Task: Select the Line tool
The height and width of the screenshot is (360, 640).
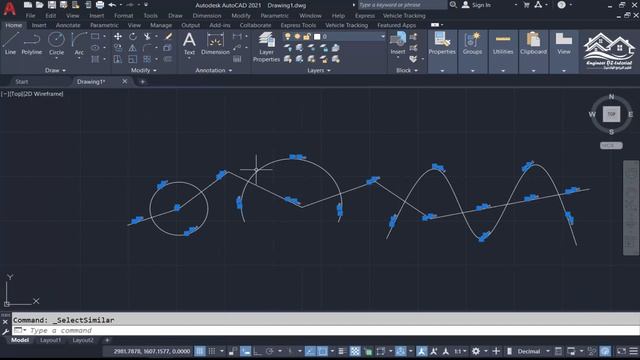Action: click(10, 44)
